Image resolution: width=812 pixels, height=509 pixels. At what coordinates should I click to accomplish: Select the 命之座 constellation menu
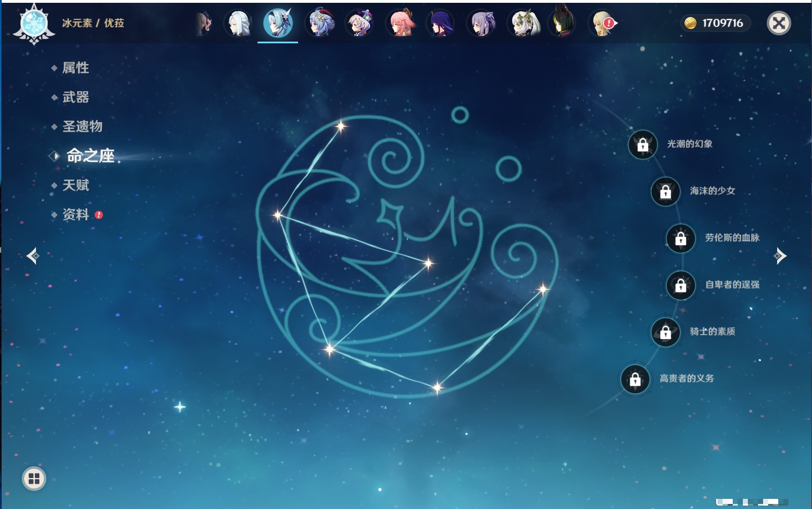pos(90,156)
